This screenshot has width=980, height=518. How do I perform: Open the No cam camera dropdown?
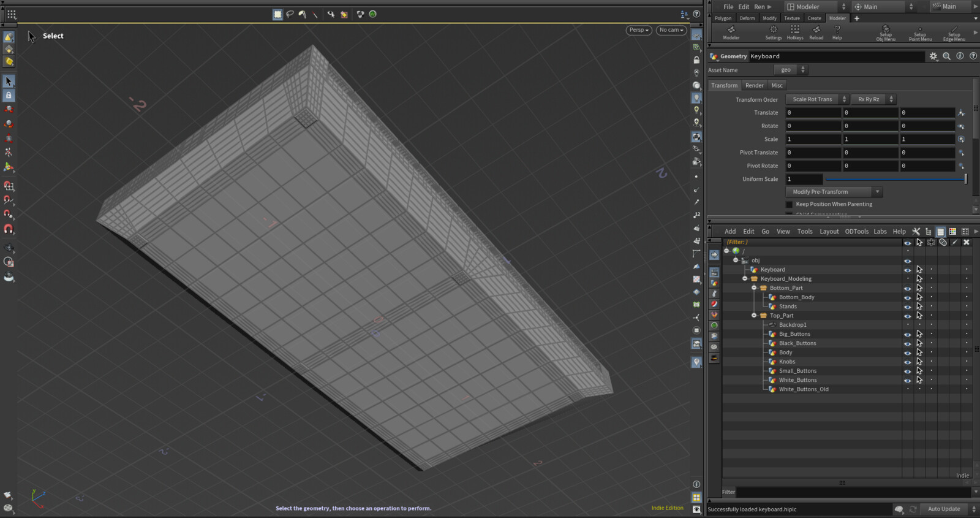click(671, 30)
